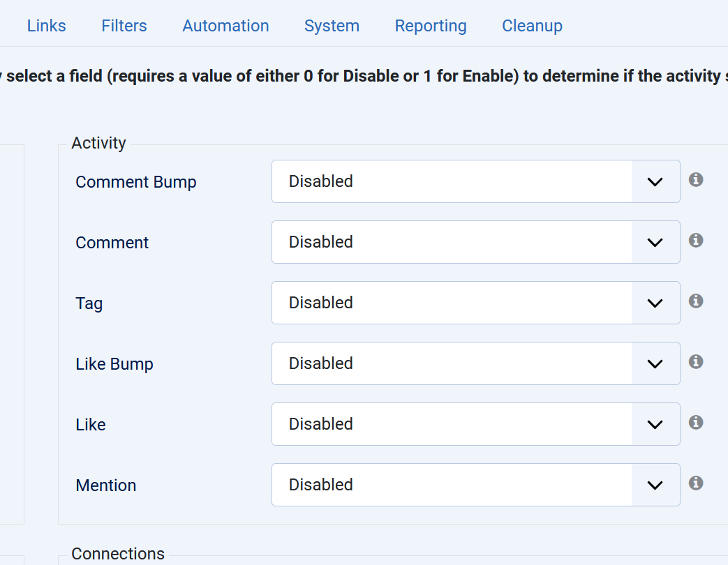728x565 pixels.
Task: Click the info icon beside Comment
Action: [695, 241]
